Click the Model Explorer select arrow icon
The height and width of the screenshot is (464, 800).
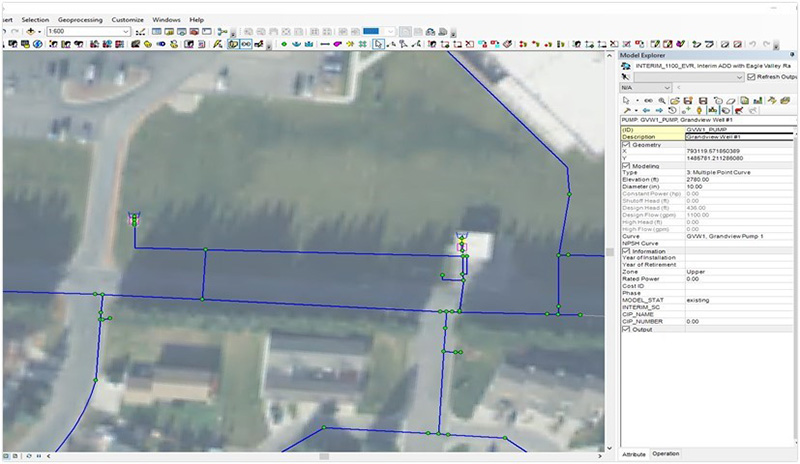(x=626, y=101)
